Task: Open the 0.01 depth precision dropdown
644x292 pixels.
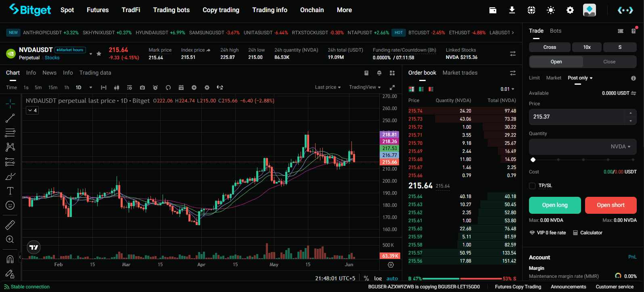Action: (x=507, y=89)
